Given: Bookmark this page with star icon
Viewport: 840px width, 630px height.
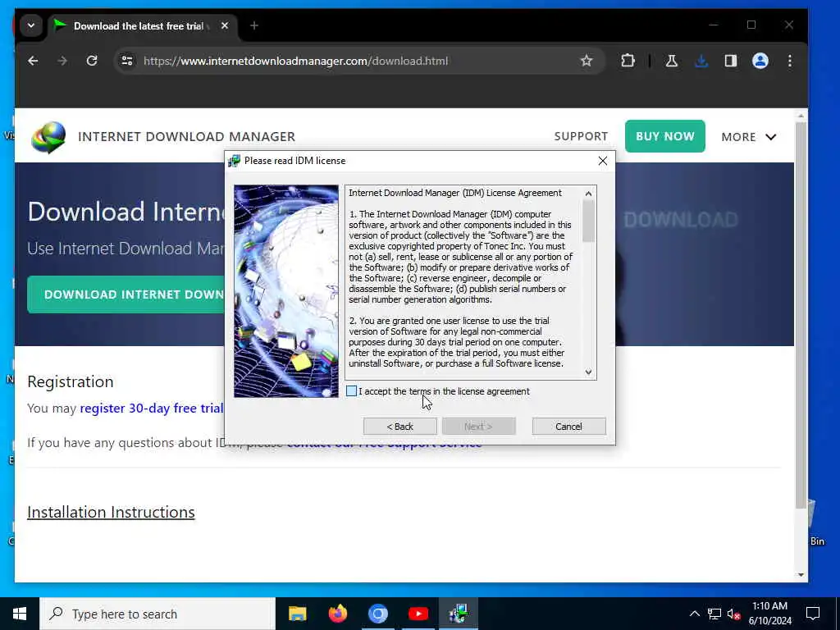Looking at the screenshot, I should click(587, 61).
